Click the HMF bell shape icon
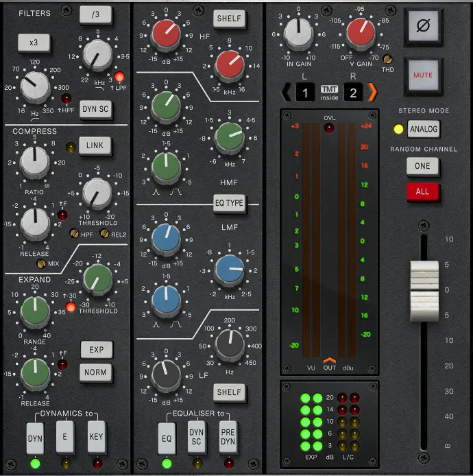 click(x=156, y=192)
